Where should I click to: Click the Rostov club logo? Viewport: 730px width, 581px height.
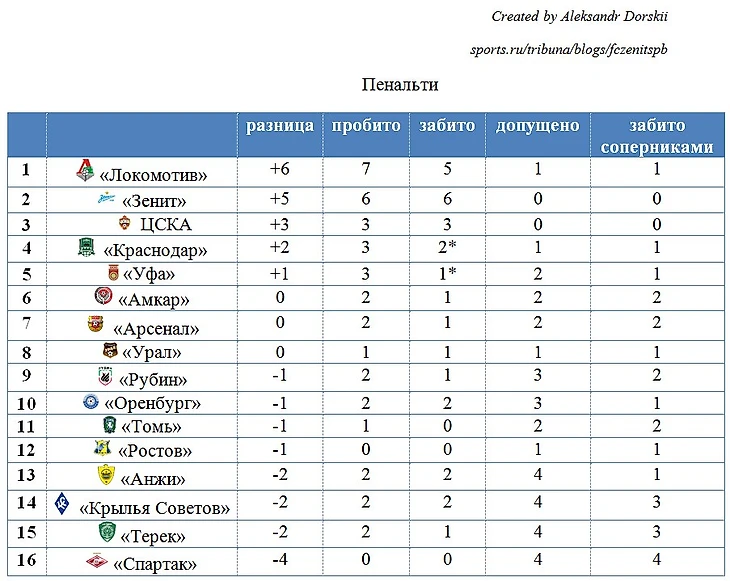(101, 447)
